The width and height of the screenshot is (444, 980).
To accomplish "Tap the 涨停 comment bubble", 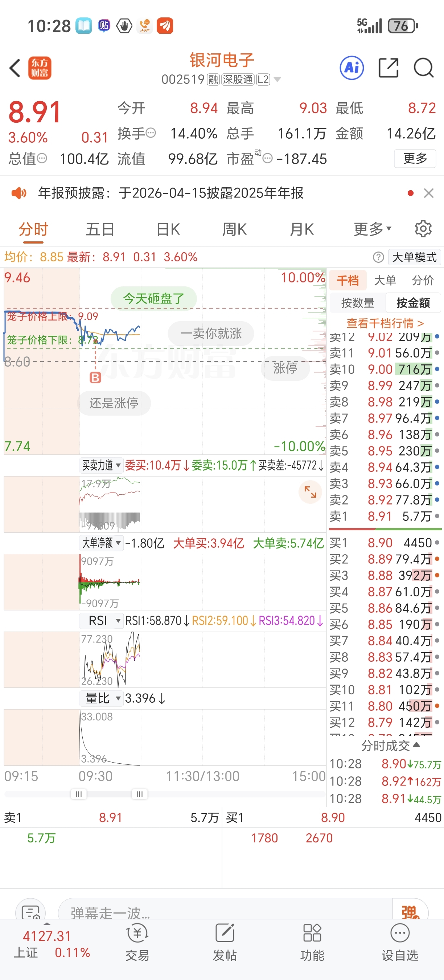I will click(285, 368).
